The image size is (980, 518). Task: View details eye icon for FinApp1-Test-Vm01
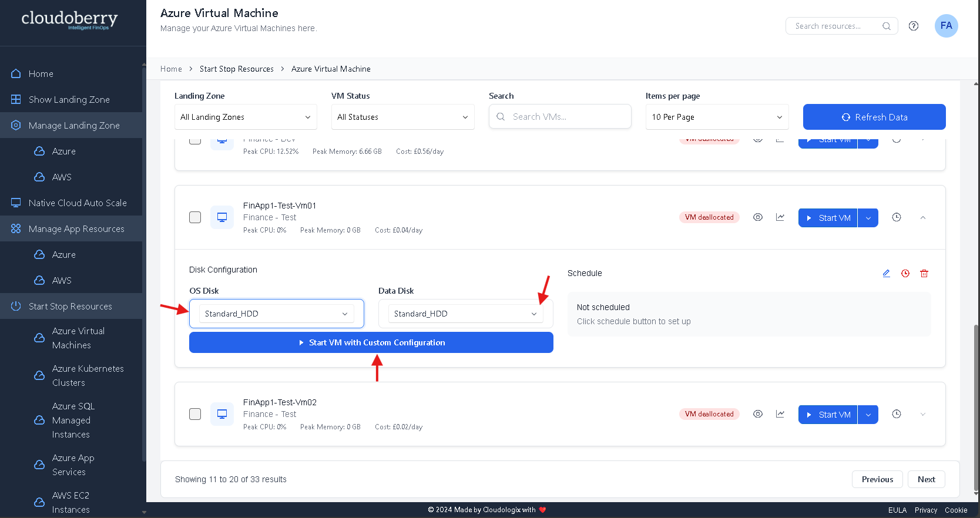click(x=758, y=217)
